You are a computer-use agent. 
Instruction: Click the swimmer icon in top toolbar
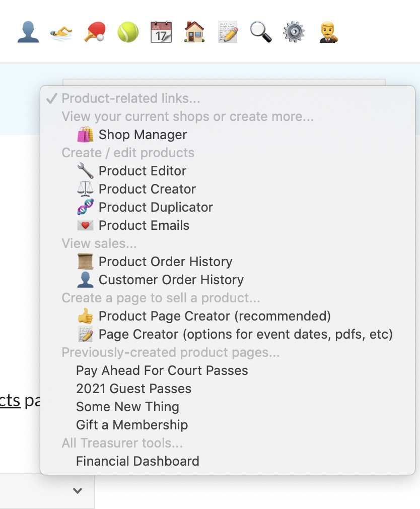point(61,33)
